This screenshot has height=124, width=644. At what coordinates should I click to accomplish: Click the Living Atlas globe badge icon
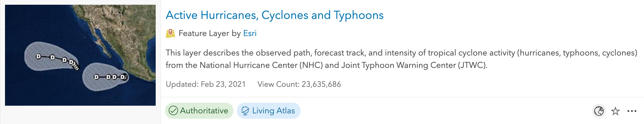tap(245, 111)
